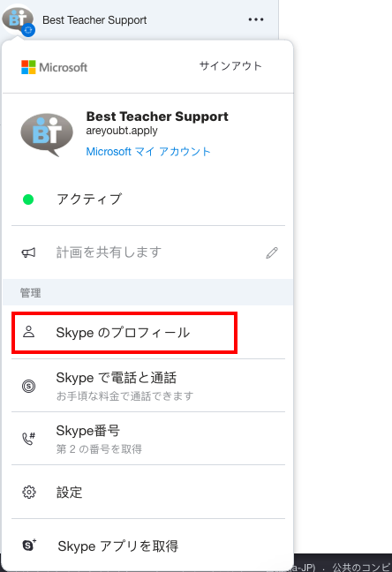392x572 pixels.
Task: Open Skype で電話と通話 menu entry
Action: (148, 386)
